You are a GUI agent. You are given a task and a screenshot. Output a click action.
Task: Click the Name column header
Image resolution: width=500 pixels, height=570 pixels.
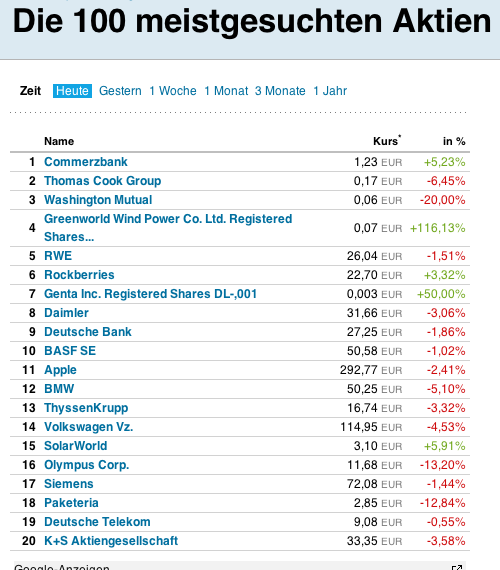pyautogui.click(x=59, y=141)
